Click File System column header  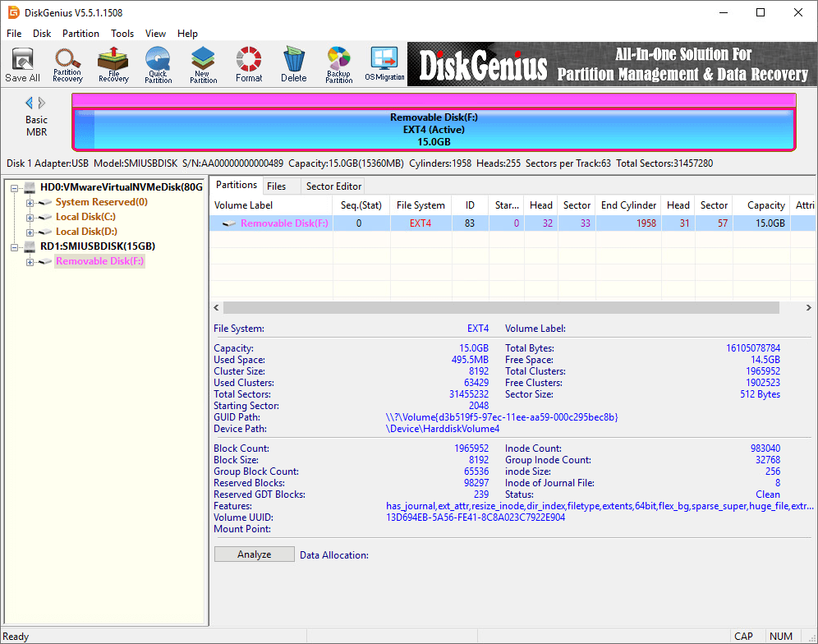pos(420,205)
